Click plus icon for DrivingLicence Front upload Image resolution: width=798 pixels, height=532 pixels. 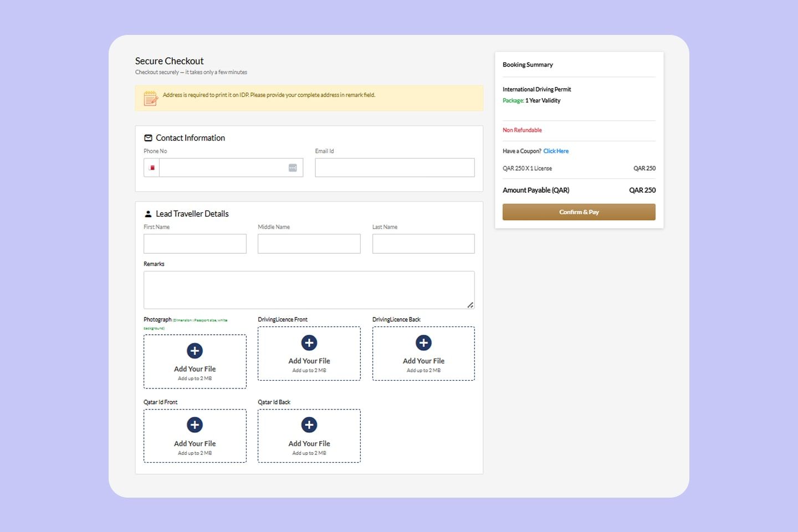(309, 342)
